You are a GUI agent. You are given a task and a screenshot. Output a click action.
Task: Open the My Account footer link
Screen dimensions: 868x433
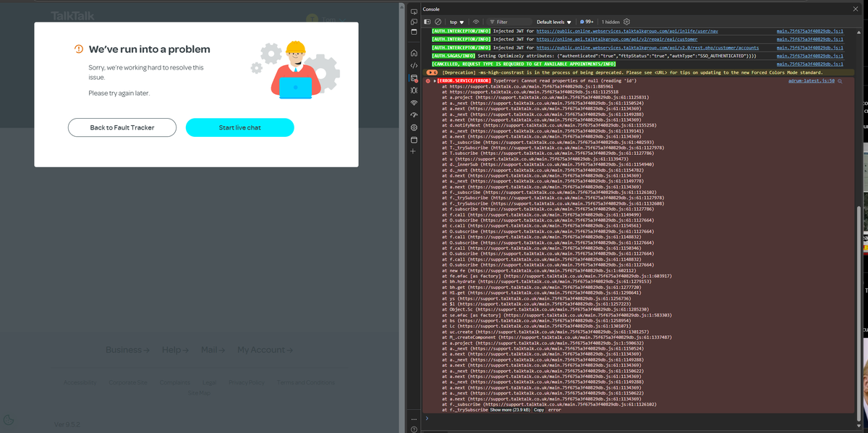point(265,350)
